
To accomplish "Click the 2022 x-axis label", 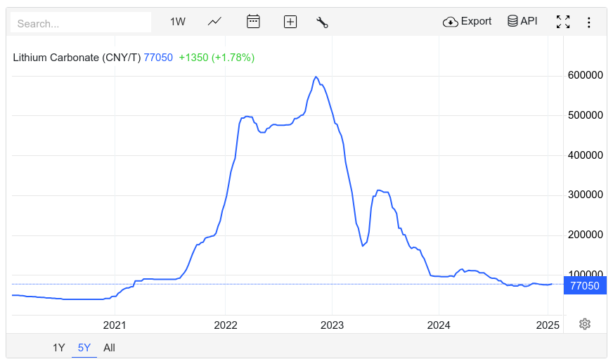I will point(226,325).
